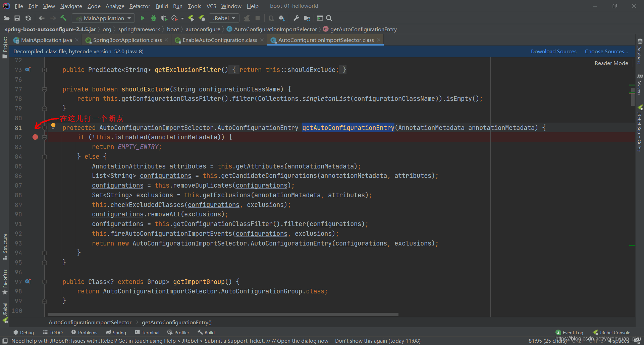
Task: Run MainApplication with the green play icon
Action: point(143,18)
